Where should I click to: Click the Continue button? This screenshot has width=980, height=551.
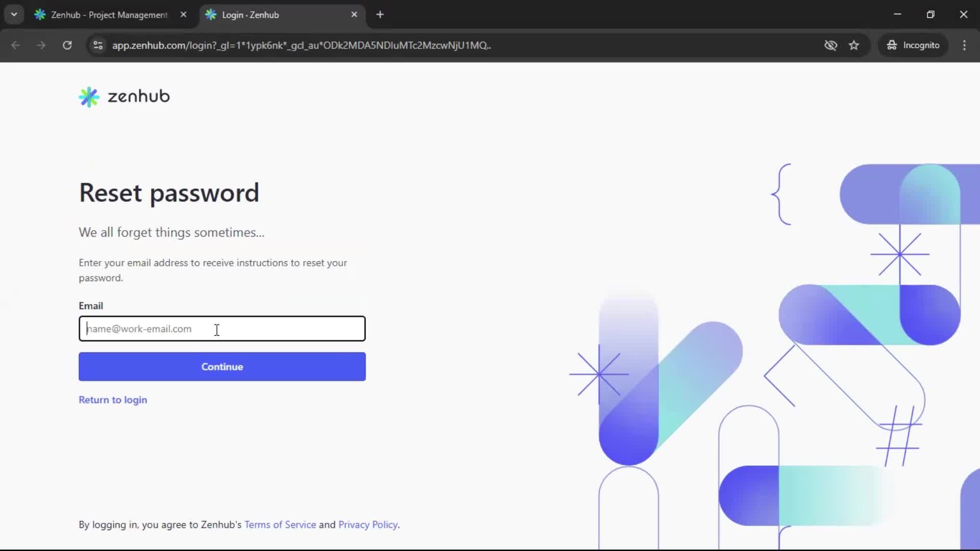tap(222, 366)
